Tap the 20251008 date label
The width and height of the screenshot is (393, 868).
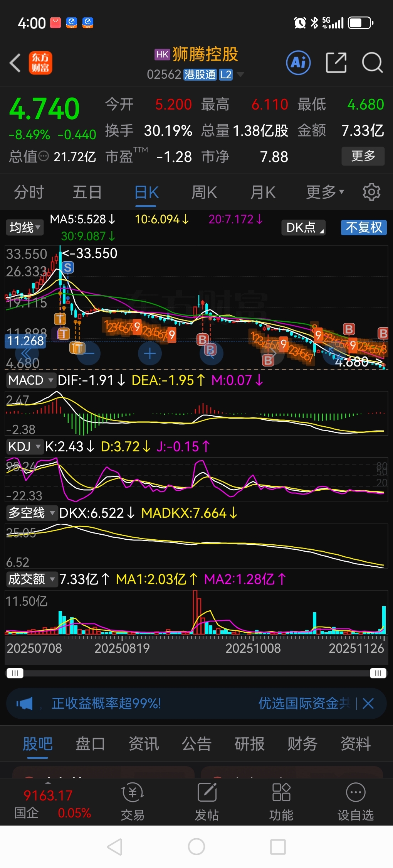[253, 648]
